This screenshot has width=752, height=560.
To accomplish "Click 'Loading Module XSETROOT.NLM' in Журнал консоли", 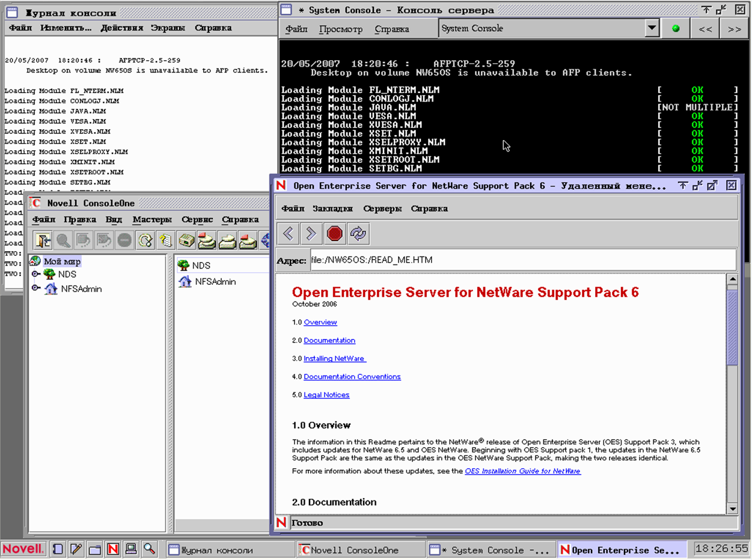I will (64, 172).
